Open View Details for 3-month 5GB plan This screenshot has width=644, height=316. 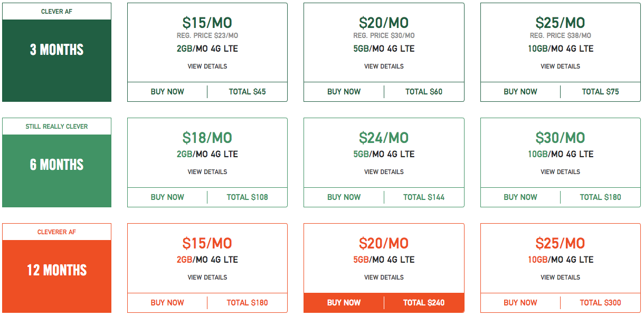coord(384,66)
